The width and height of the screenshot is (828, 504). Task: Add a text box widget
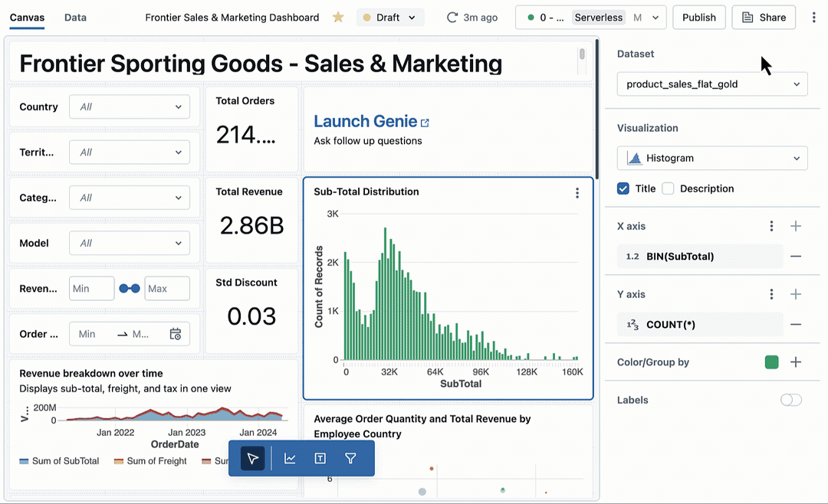click(320, 459)
